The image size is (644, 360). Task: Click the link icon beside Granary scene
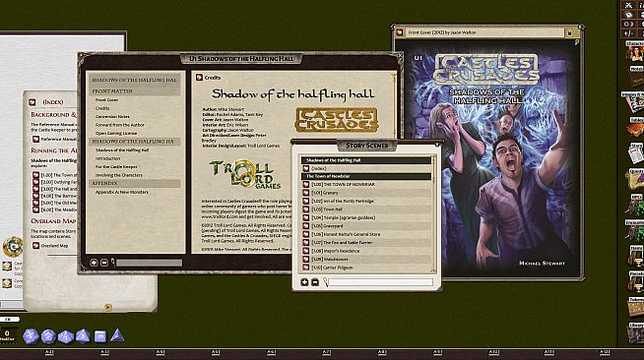point(306,193)
